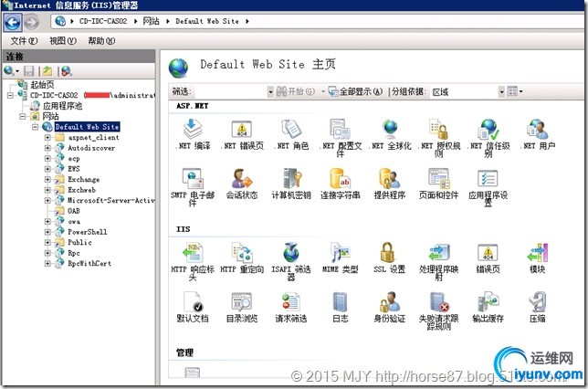Screen dimensions: 588x389
Task: Open the 失败请求跟踪规则 feature
Action: pos(439,310)
